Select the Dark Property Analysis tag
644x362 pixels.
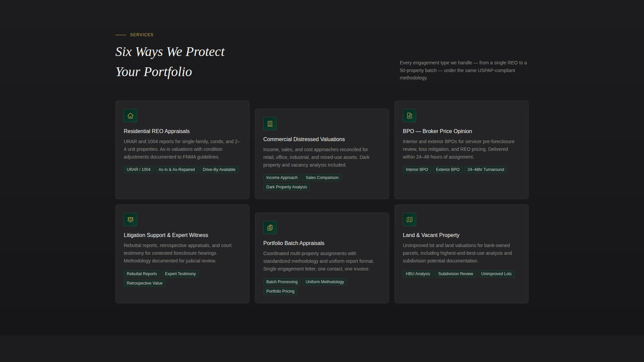point(286,187)
